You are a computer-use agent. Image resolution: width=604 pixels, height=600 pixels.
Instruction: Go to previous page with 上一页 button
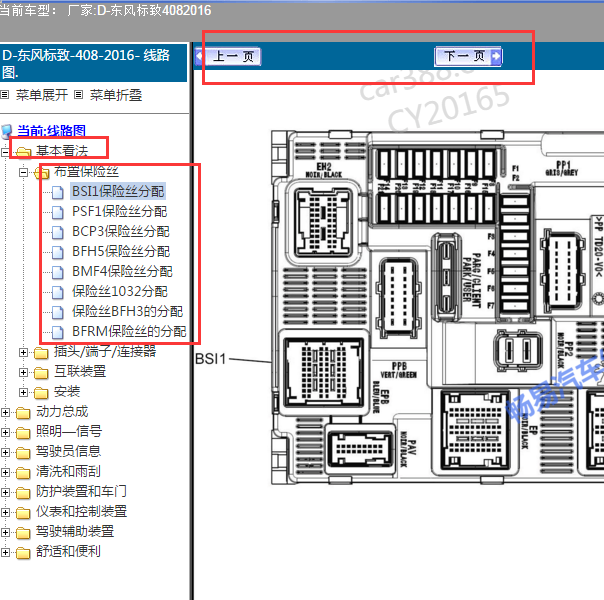[x=228, y=57]
